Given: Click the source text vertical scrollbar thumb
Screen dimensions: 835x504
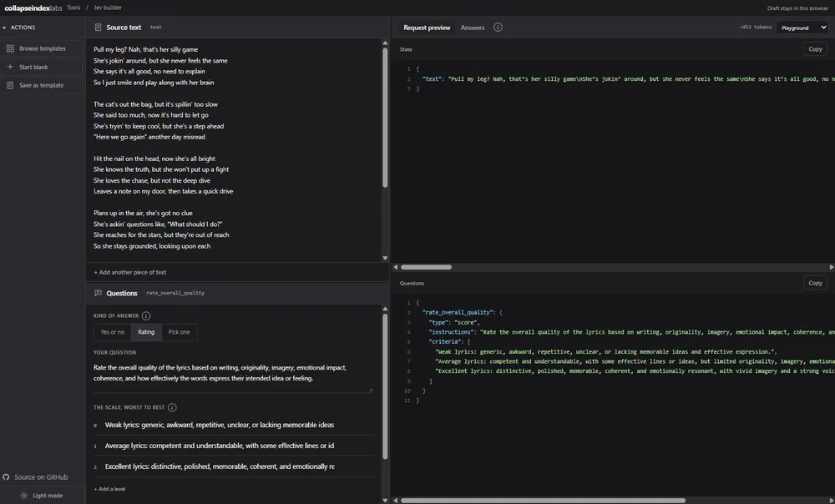Looking at the screenshot, I should click(385, 118).
